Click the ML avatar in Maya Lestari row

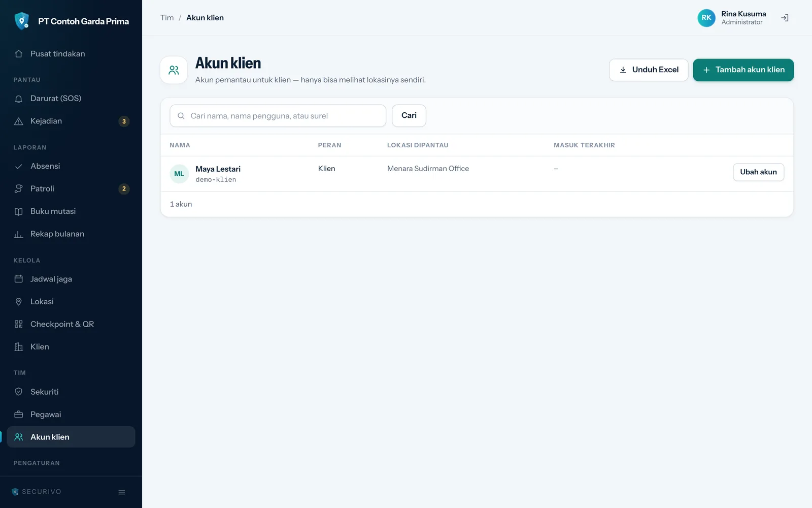[179, 174]
